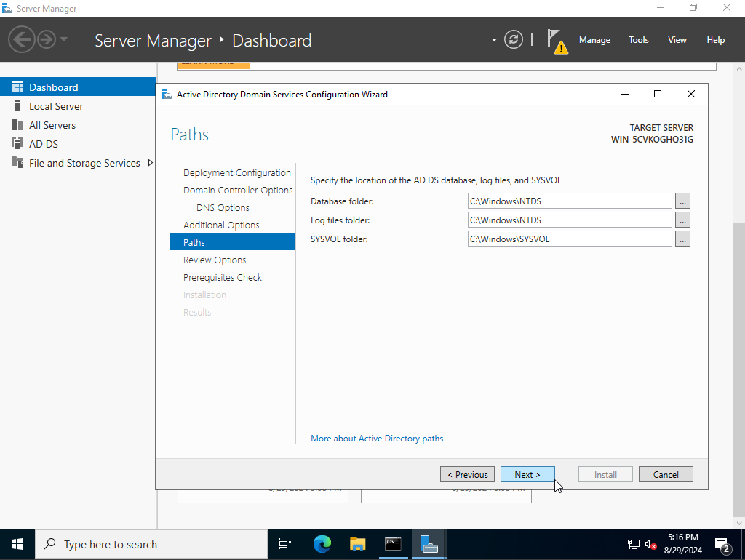Image resolution: width=745 pixels, height=560 pixels.
Task: Browse for the Log files folder
Action: [x=682, y=220]
